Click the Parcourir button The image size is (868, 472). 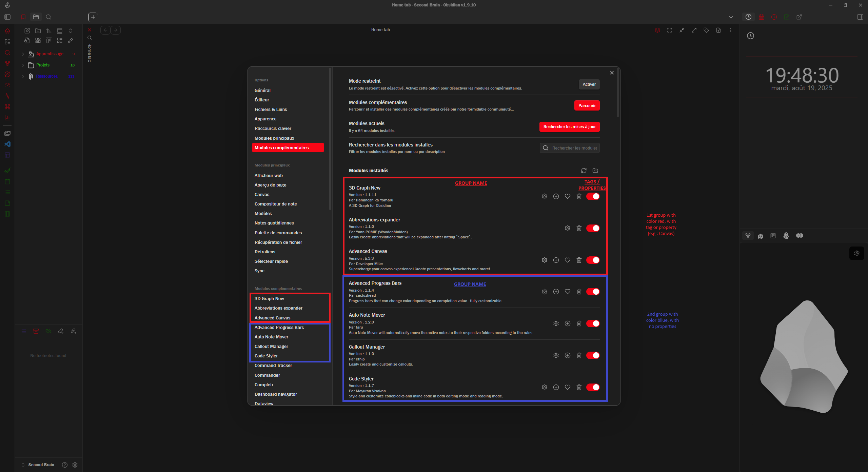point(587,105)
